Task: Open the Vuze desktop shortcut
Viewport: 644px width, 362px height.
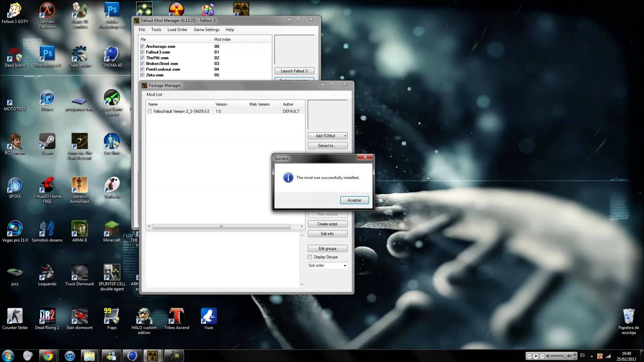Action: coord(208,317)
